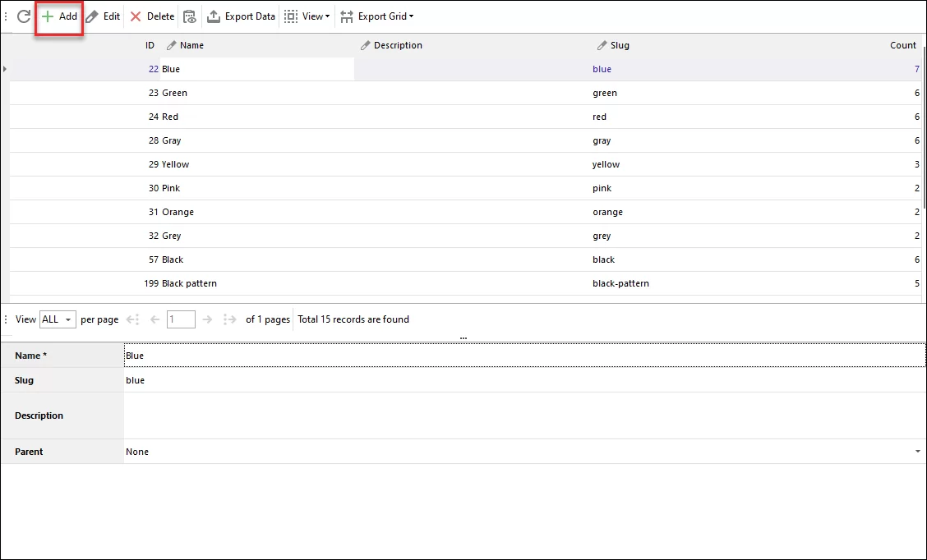Sort by the Count column header
The image size is (927, 560).
(902, 45)
